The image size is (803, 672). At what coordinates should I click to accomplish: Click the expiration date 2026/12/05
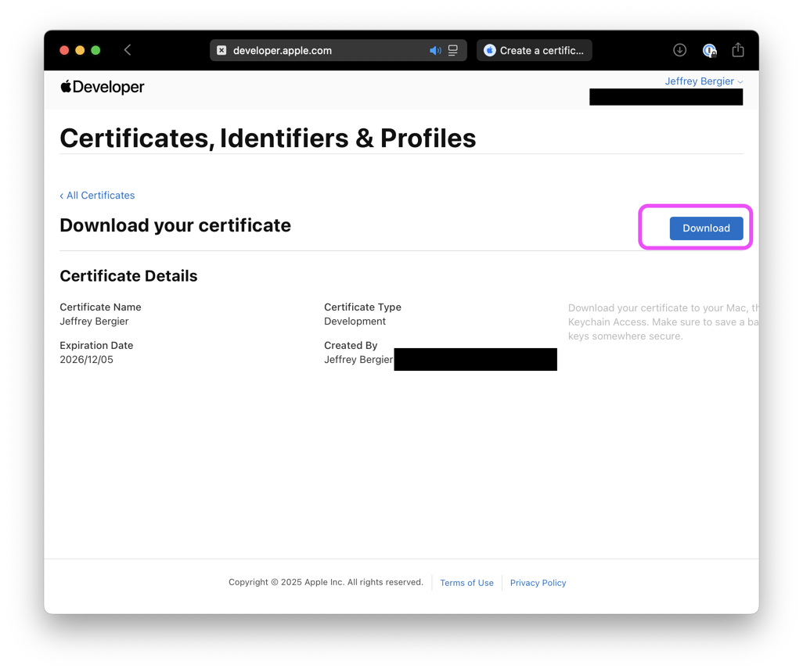[x=86, y=360]
